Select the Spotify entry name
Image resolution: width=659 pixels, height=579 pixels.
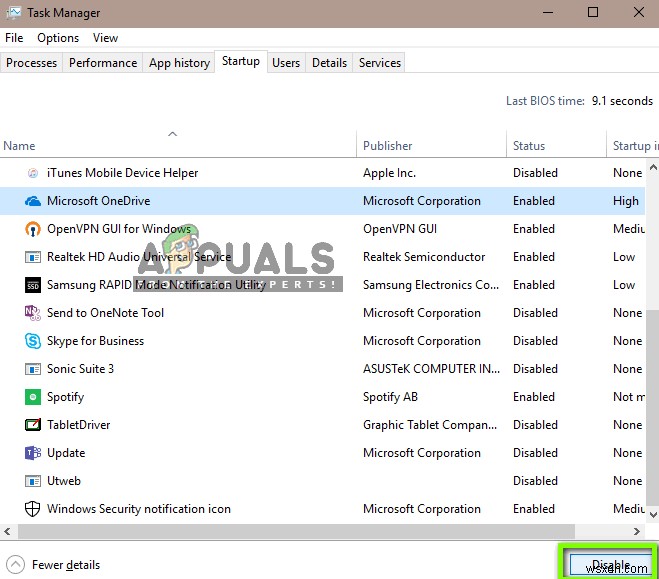click(66, 397)
